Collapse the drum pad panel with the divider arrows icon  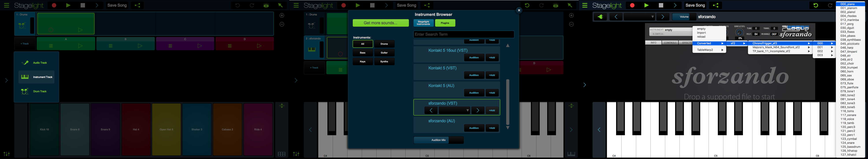pos(282,106)
